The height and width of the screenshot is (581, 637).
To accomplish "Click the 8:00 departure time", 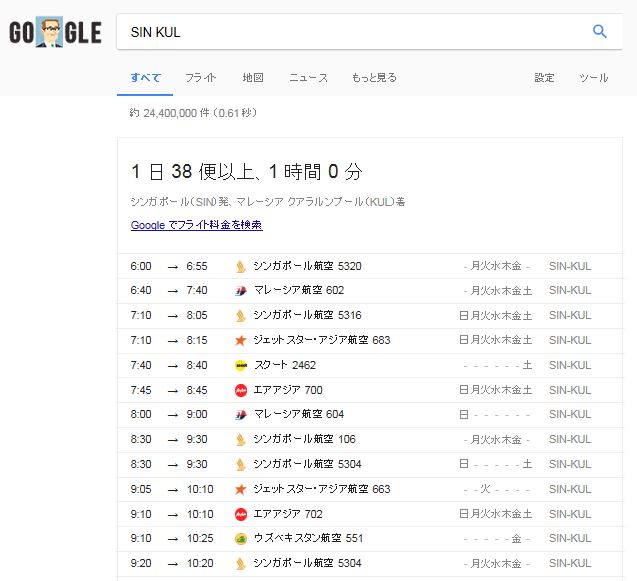I will 141,414.
